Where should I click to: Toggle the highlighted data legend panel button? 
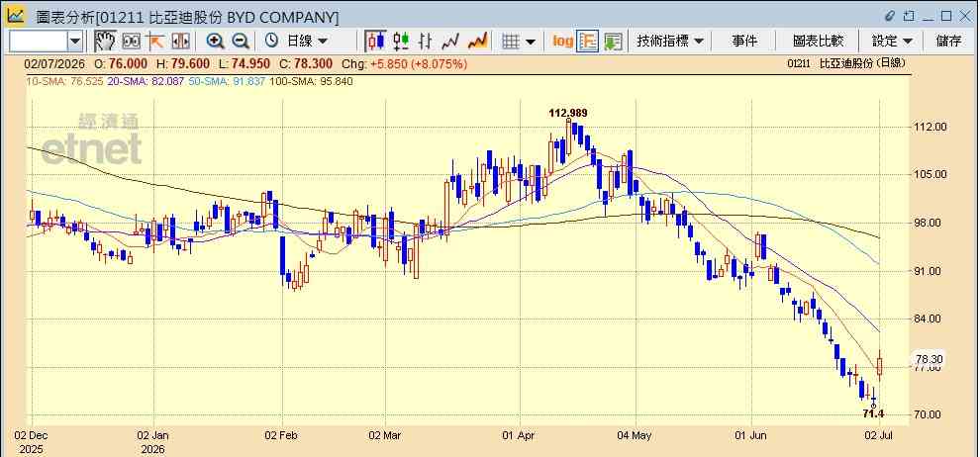[x=587, y=42]
